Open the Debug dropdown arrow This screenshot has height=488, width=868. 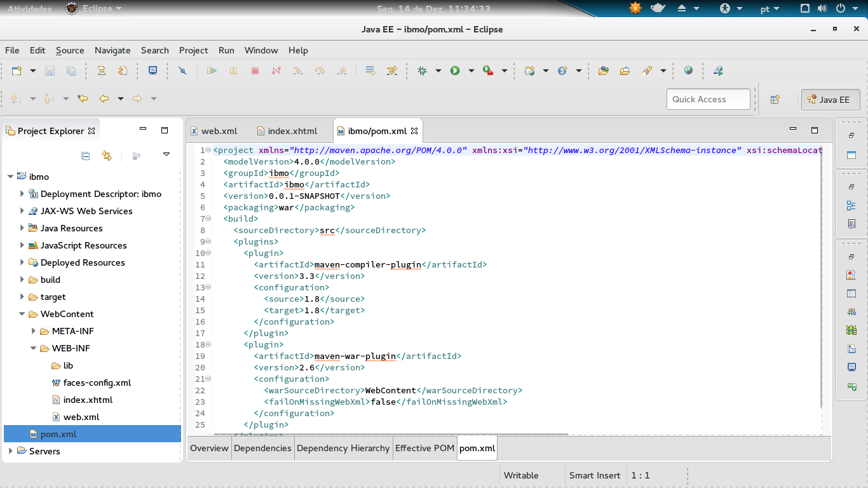pyautogui.click(x=438, y=71)
